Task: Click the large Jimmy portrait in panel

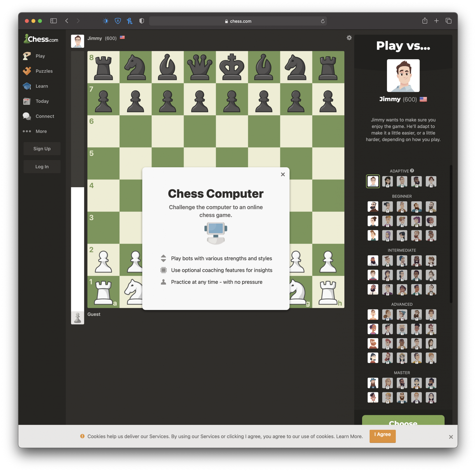Action: click(403, 75)
